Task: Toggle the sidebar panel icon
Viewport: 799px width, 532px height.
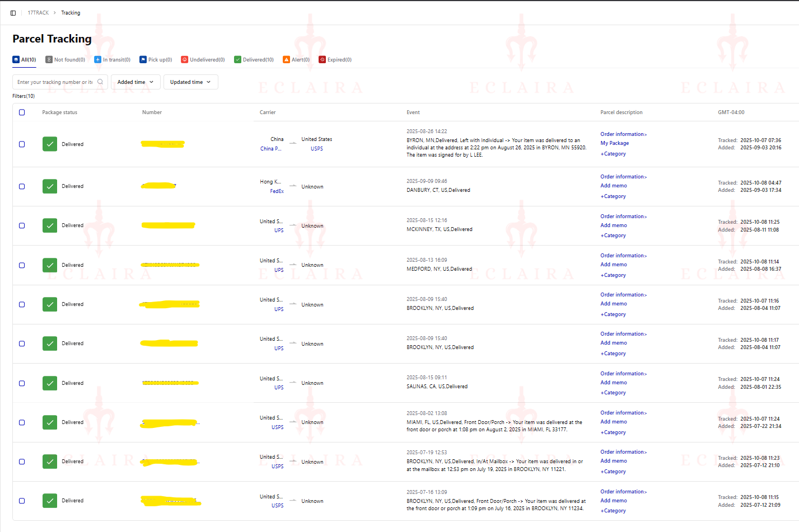Action: (x=13, y=13)
